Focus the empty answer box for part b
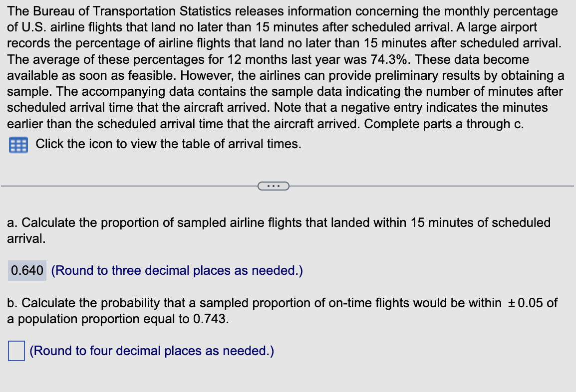The height and width of the screenshot is (392, 576). 16,351
